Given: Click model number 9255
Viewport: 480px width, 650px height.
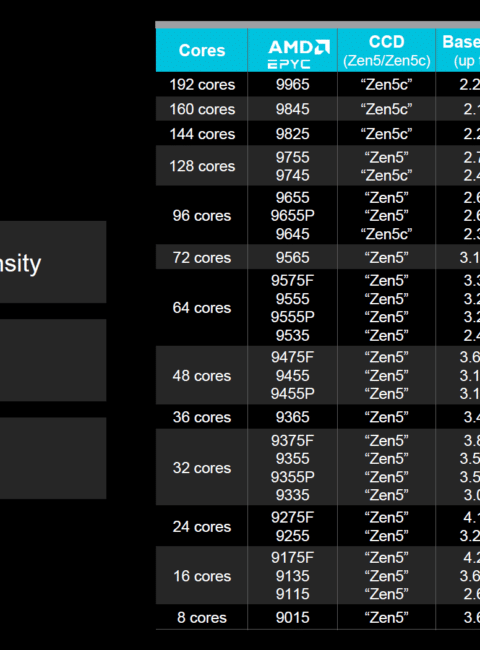Looking at the screenshot, I should point(293,535).
